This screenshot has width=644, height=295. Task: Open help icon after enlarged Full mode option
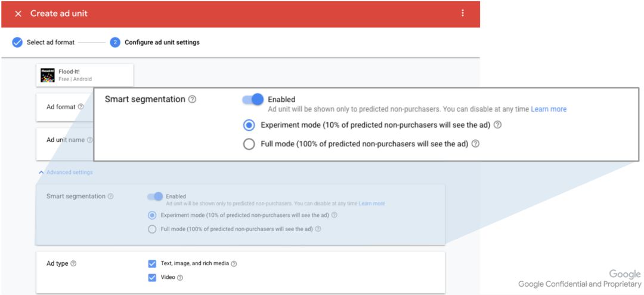pos(475,144)
